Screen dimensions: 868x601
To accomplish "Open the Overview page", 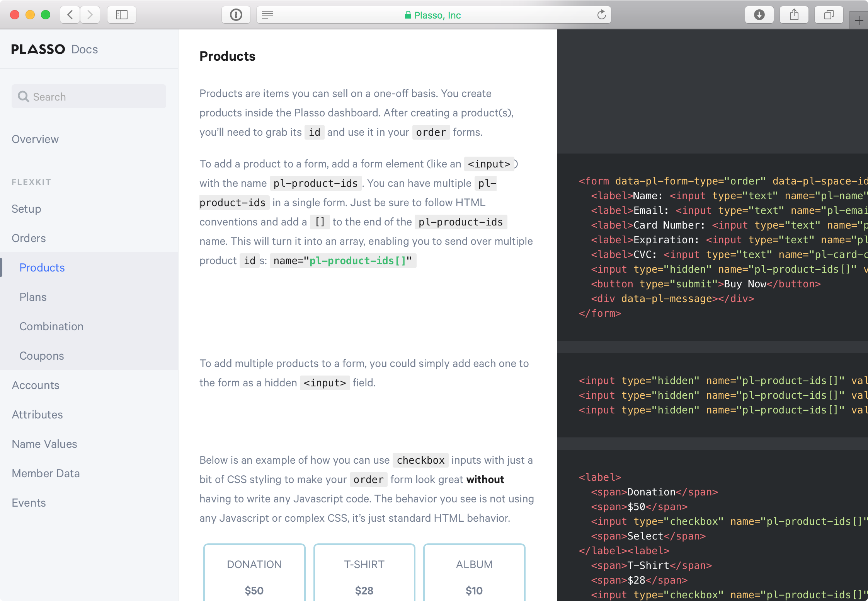I will pyautogui.click(x=35, y=139).
